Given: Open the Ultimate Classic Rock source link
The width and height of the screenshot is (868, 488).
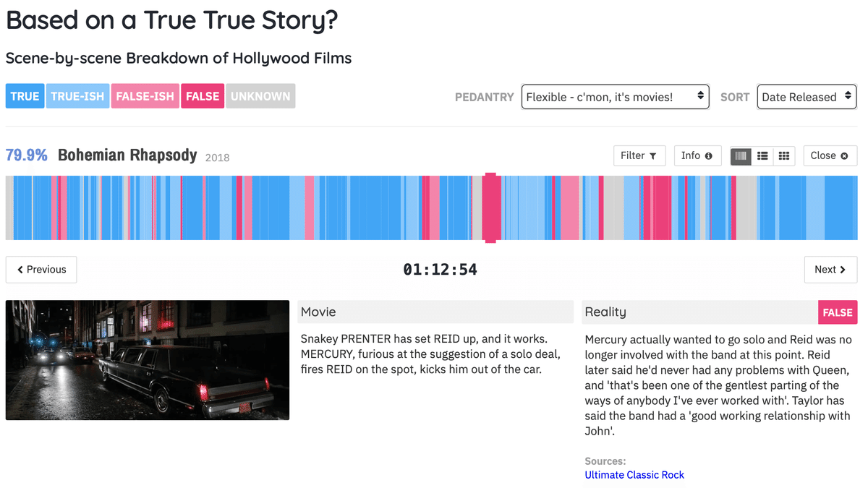Looking at the screenshot, I should pos(634,475).
